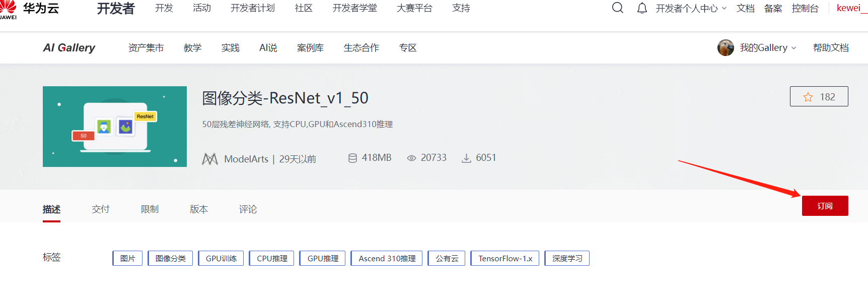
Task: Click the 图像分类 tag
Action: point(170,258)
